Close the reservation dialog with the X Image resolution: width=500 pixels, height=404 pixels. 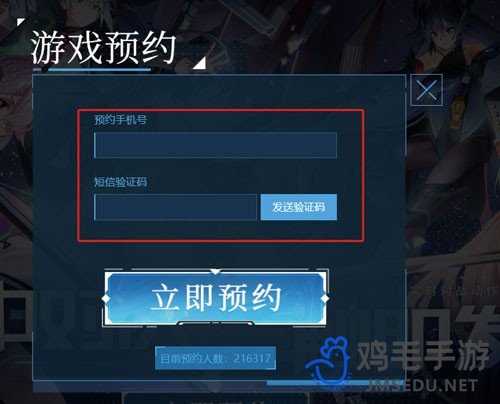426,90
